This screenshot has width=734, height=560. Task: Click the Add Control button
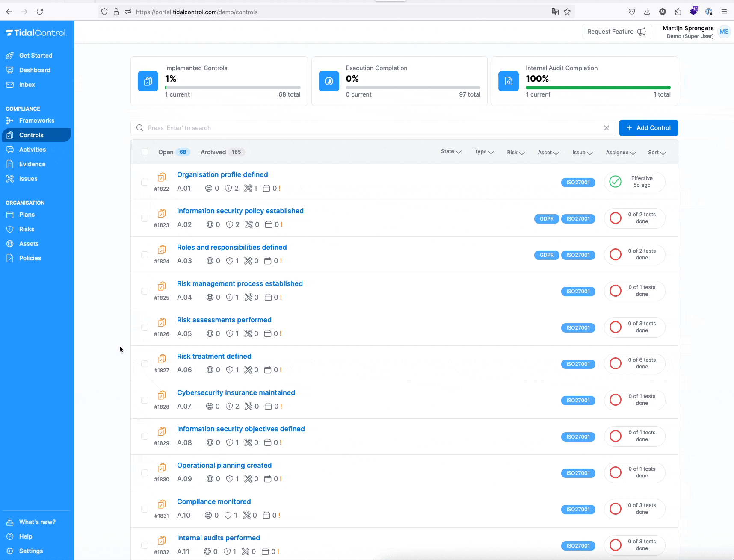coord(648,127)
